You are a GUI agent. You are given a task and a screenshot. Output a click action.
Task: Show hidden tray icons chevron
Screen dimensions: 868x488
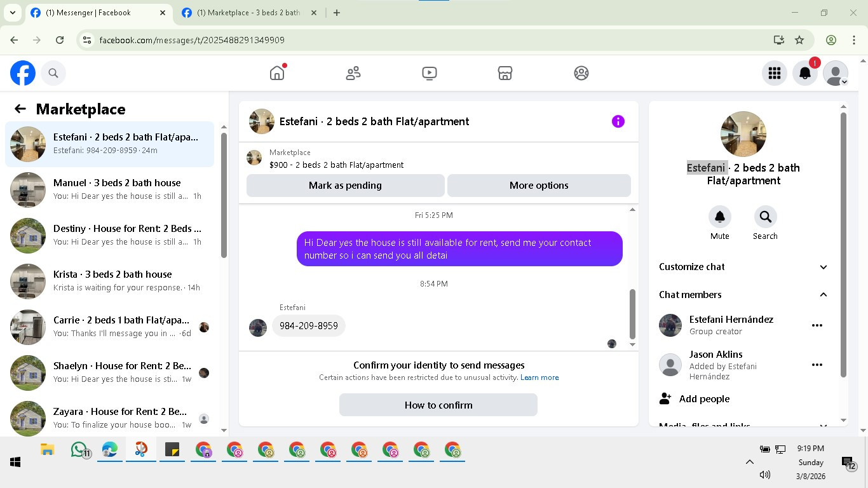(x=749, y=462)
